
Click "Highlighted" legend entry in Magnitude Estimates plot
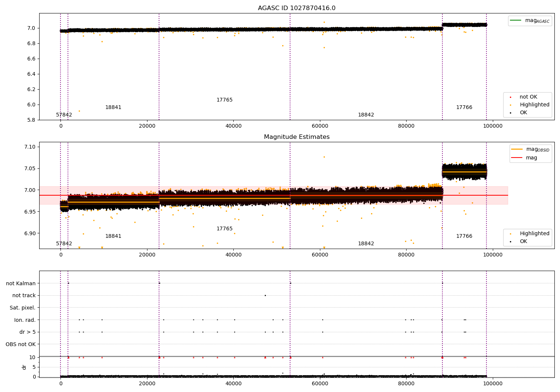[534, 234]
